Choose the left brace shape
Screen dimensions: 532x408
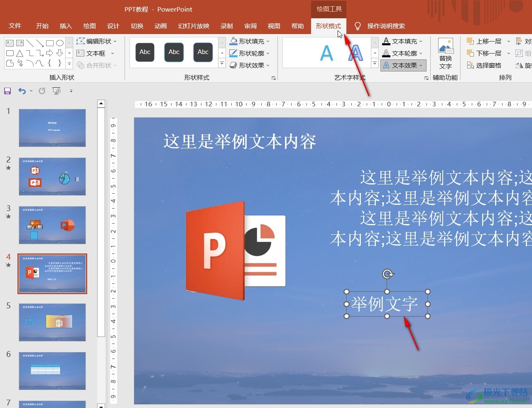coord(50,63)
